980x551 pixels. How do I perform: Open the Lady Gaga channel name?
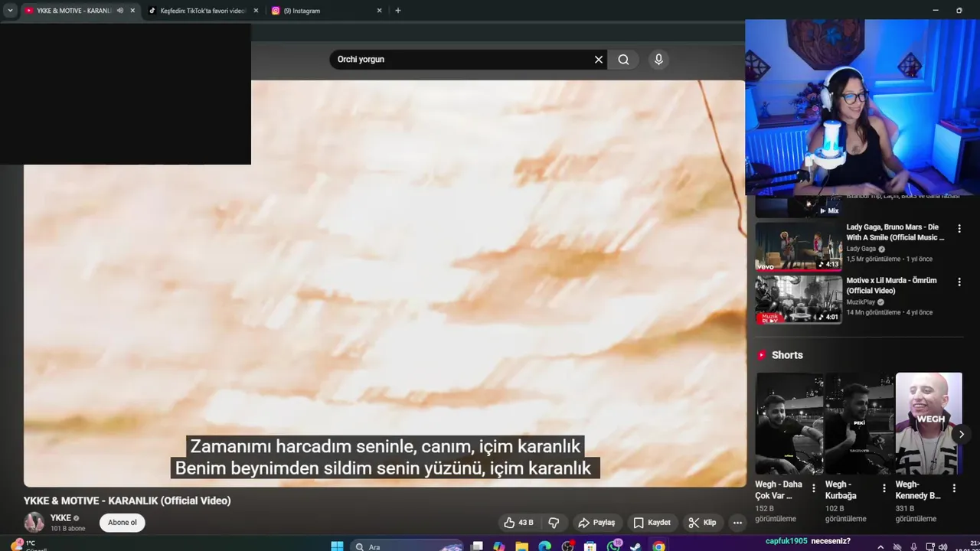pyautogui.click(x=861, y=249)
